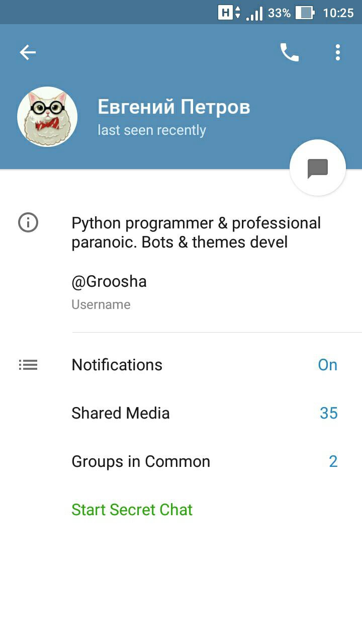Screen dimensions: 362x644
Task: Tap the contact name Евгений Петров
Action: [x=173, y=107]
